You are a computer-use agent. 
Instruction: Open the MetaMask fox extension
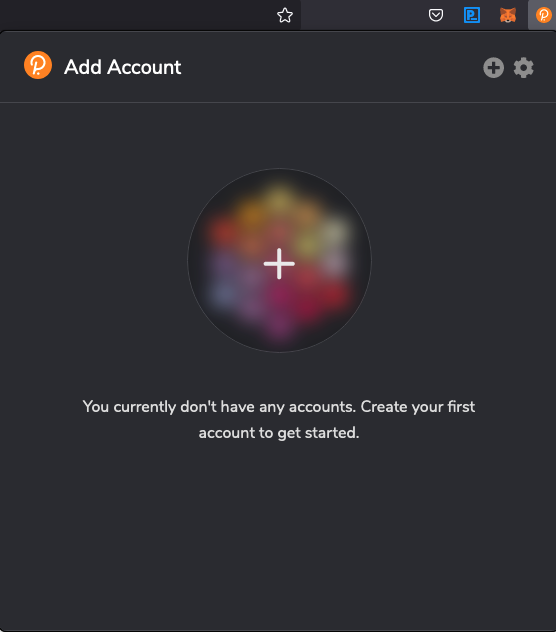coord(508,15)
